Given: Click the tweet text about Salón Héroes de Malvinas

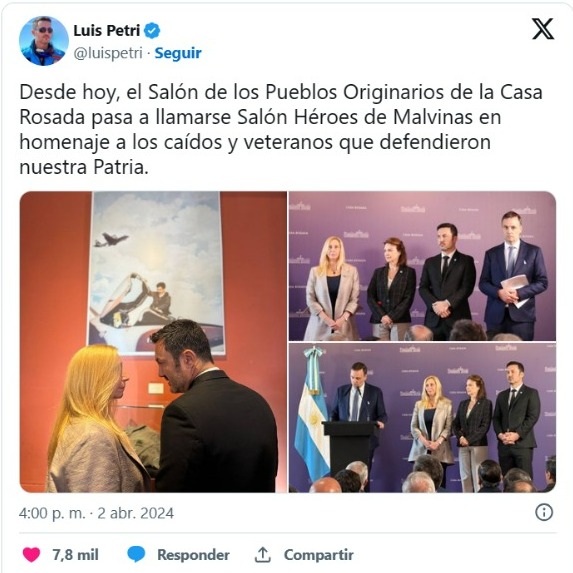Looking at the screenshot, I should pos(281,129).
